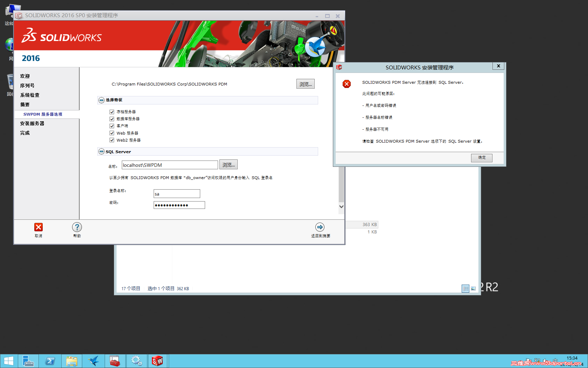Click 浏览 button beside SQL Server name
Screen dimensions: 588x368
(229, 165)
